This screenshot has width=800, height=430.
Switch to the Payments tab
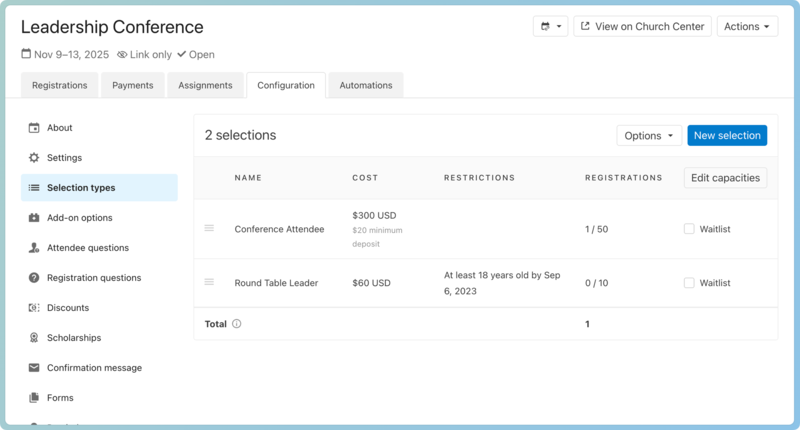132,86
